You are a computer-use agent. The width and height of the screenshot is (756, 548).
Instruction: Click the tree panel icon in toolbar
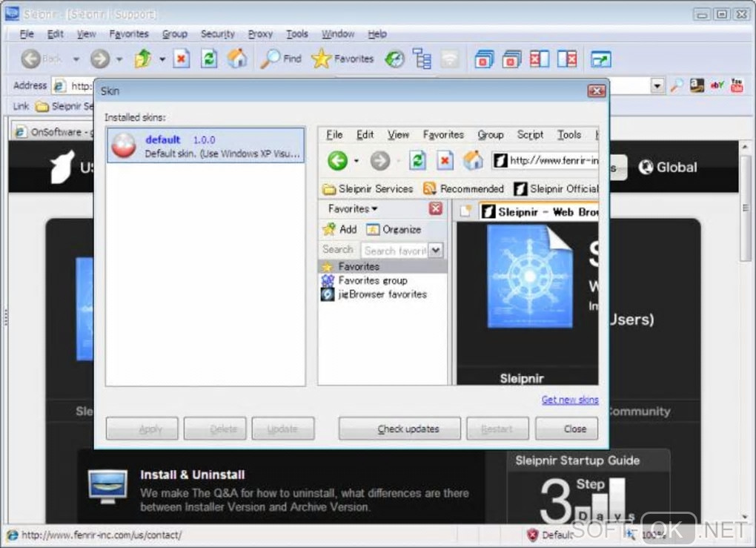pos(422,59)
